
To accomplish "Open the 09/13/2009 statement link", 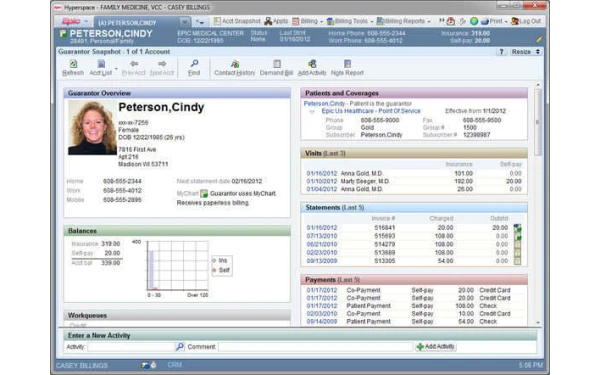I will (x=321, y=261).
